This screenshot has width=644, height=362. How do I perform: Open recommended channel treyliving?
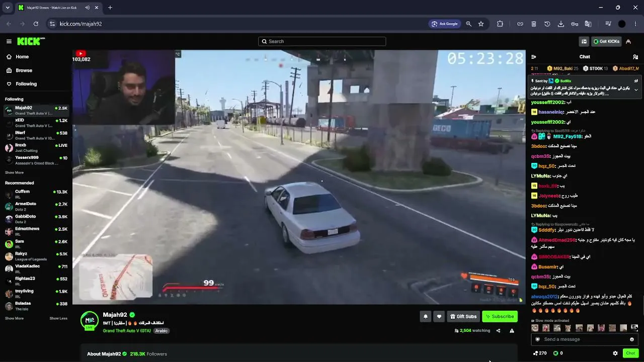tap(35, 294)
